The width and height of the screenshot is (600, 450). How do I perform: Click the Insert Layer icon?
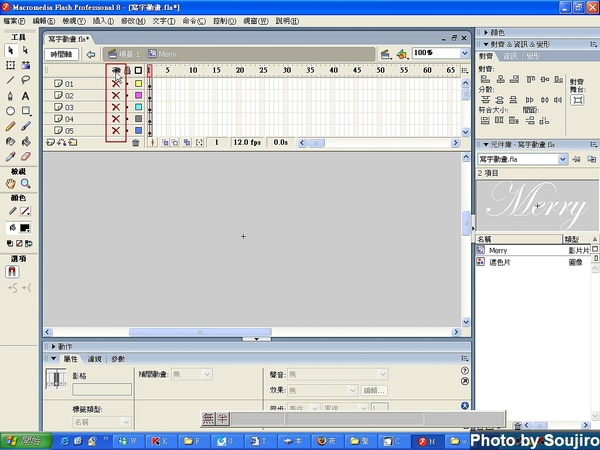tap(50, 143)
